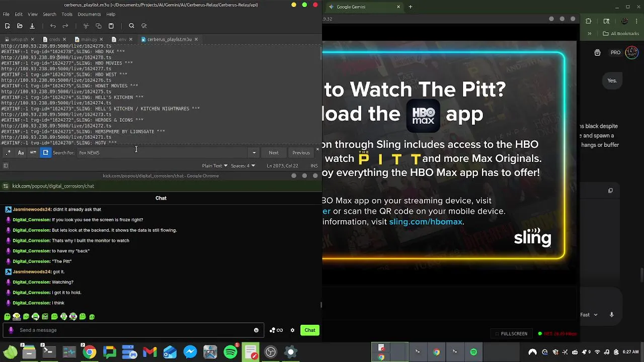Click the Send a message input field

133,330
